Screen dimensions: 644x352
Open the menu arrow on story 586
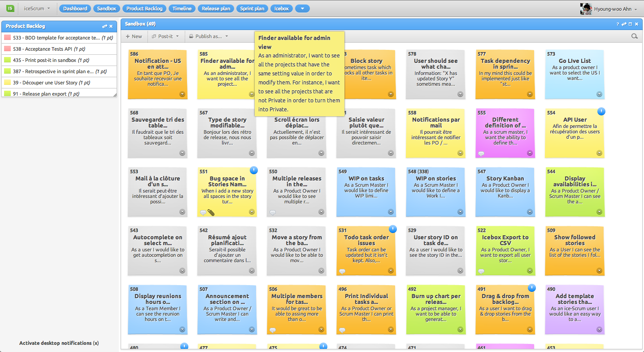[x=183, y=94]
